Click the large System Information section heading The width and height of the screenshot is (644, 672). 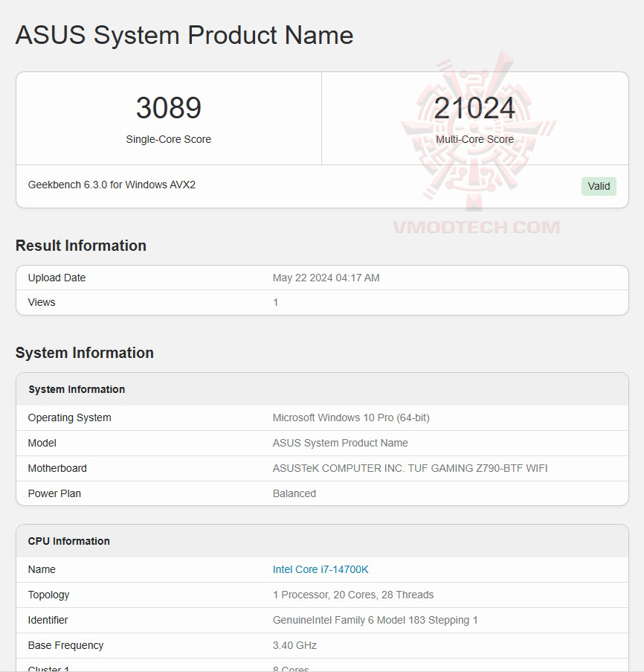[85, 353]
